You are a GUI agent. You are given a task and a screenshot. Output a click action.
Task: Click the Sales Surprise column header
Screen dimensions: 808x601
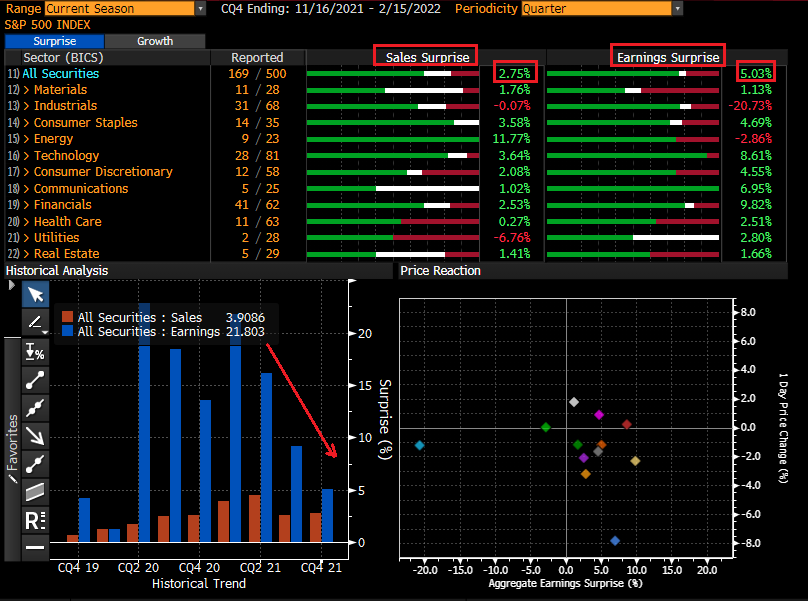click(x=428, y=57)
